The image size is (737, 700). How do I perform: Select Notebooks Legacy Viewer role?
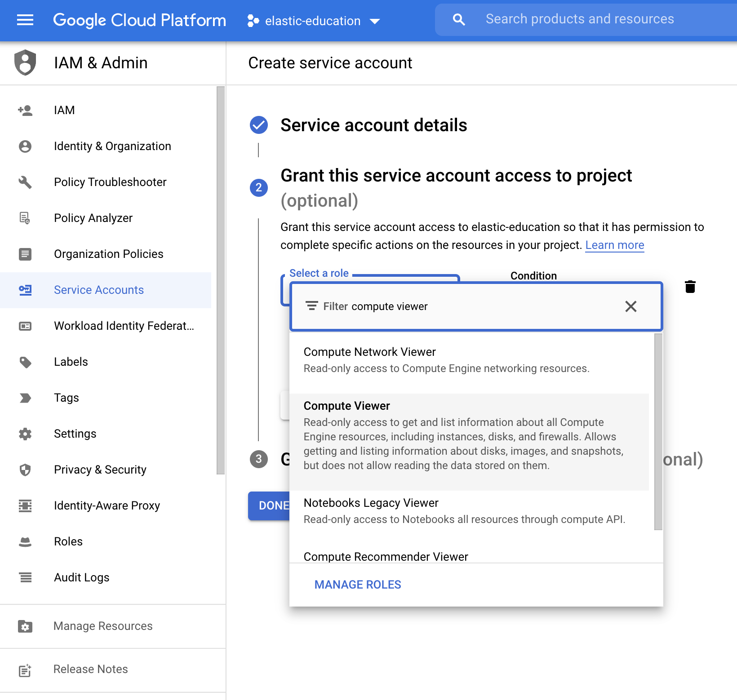[x=371, y=503]
